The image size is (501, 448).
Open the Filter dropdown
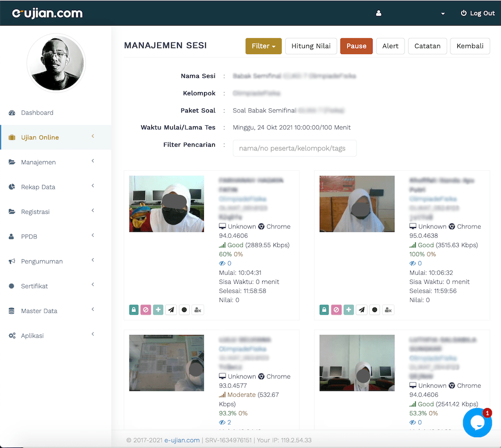tap(263, 46)
